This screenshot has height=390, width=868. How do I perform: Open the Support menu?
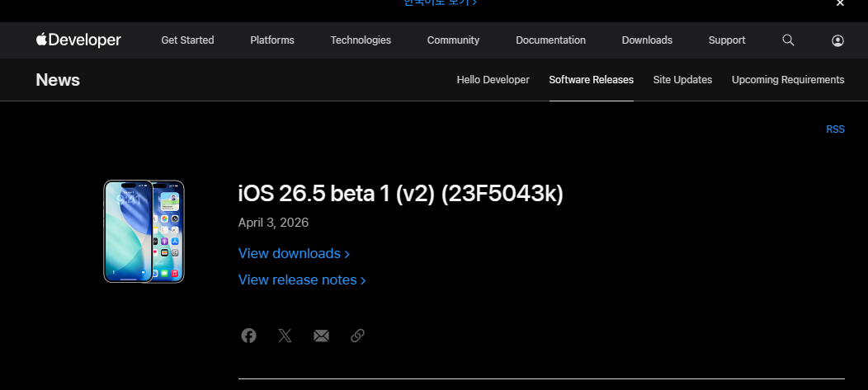click(727, 40)
